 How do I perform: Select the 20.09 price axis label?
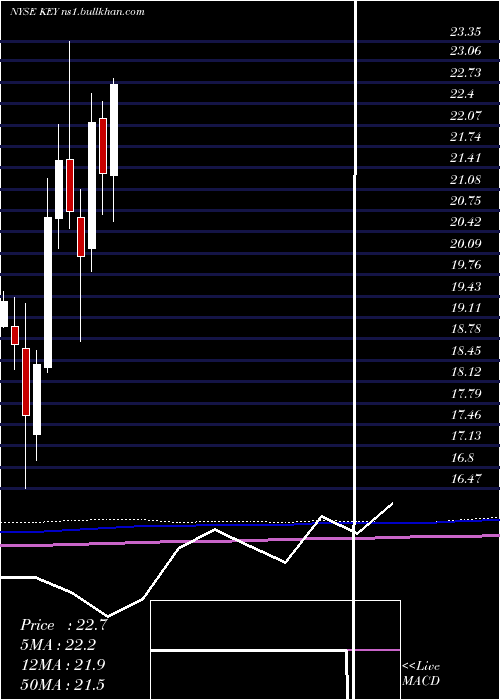pyautogui.click(x=466, y=244)
